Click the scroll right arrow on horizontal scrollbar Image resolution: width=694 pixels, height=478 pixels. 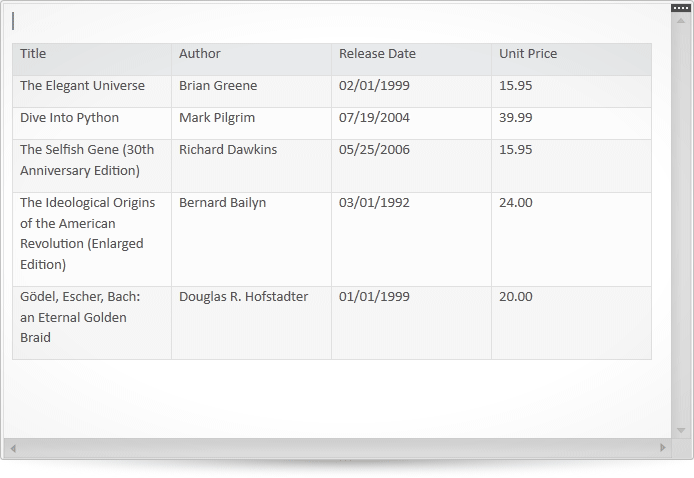pyautogui.click(x=663, y=447)
